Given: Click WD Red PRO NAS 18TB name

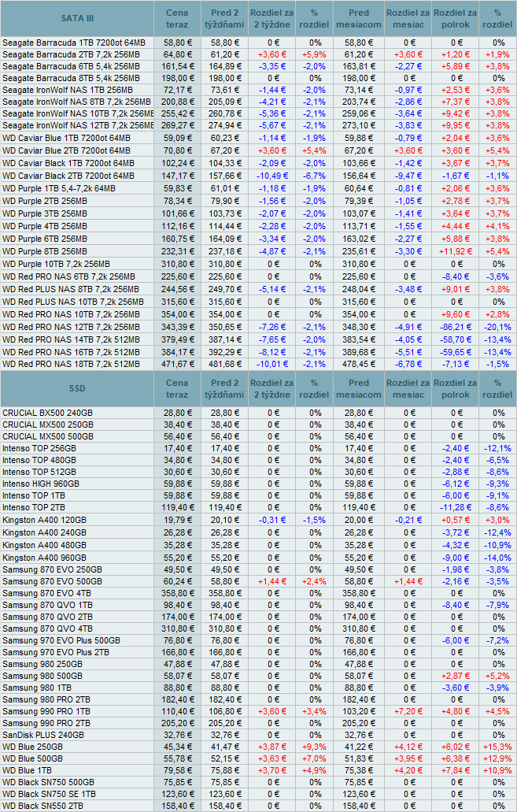Looking at the screenshot, I should (x=71, y=364).
